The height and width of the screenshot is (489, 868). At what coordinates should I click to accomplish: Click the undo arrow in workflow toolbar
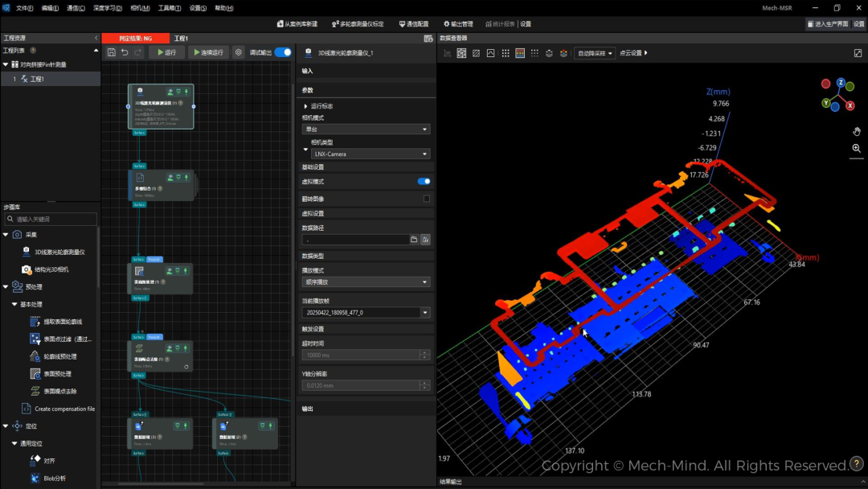point(125,52)
